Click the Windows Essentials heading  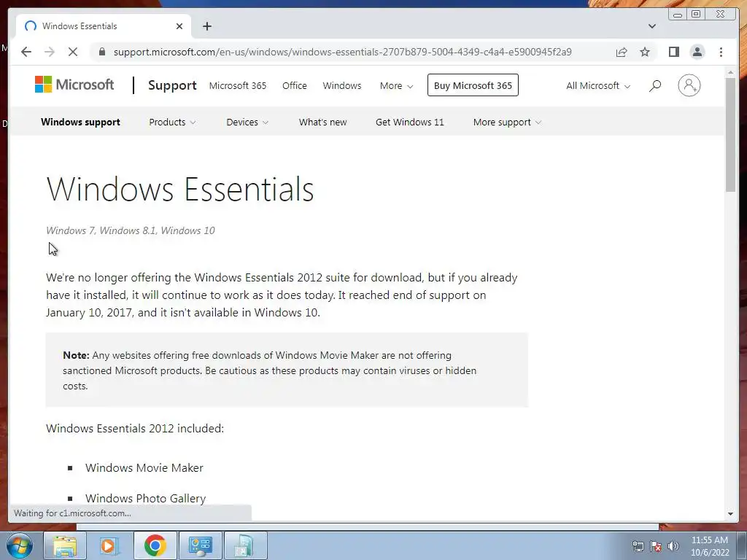[180, 189]
